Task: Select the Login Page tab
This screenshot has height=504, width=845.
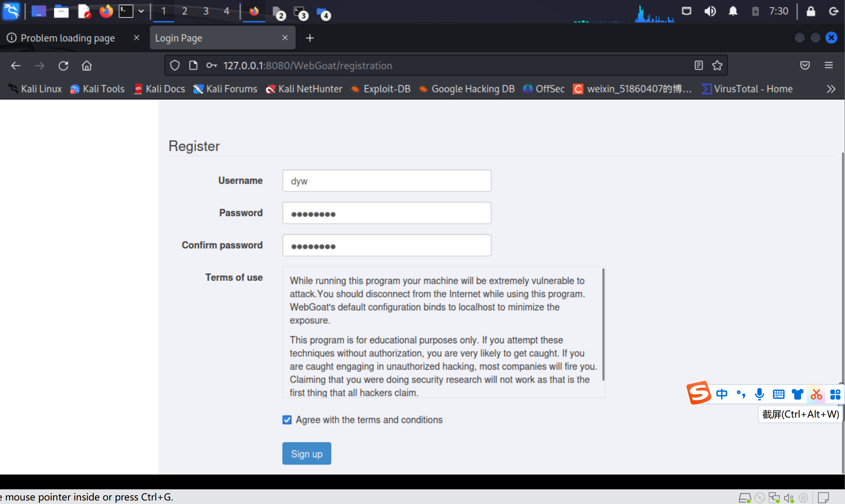Action: click(x=216, y=38)
